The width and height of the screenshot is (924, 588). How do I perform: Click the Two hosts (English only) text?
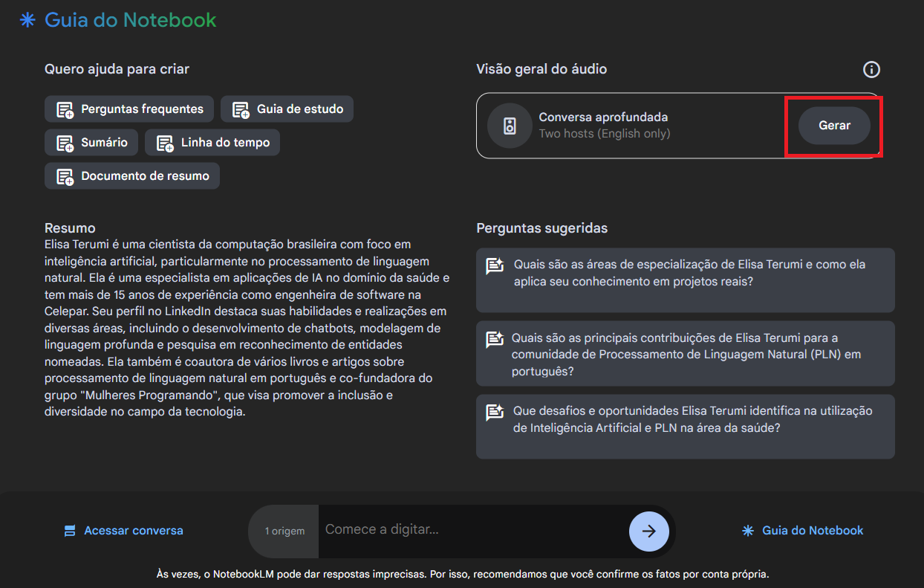point(605,134)
